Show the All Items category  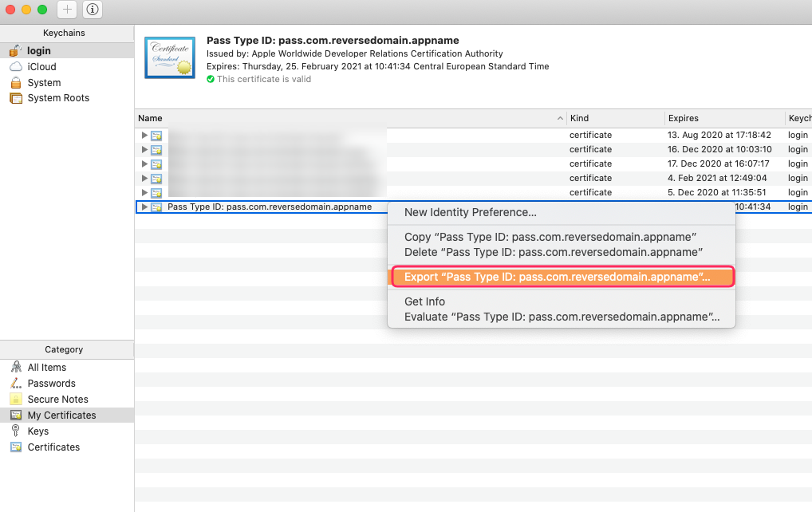[67, 367]
